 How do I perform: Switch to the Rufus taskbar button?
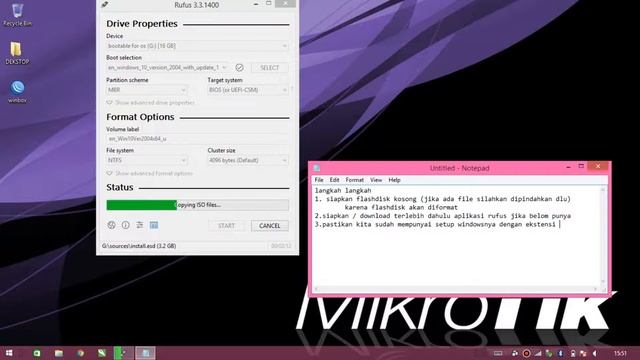(x=123, y=353)
